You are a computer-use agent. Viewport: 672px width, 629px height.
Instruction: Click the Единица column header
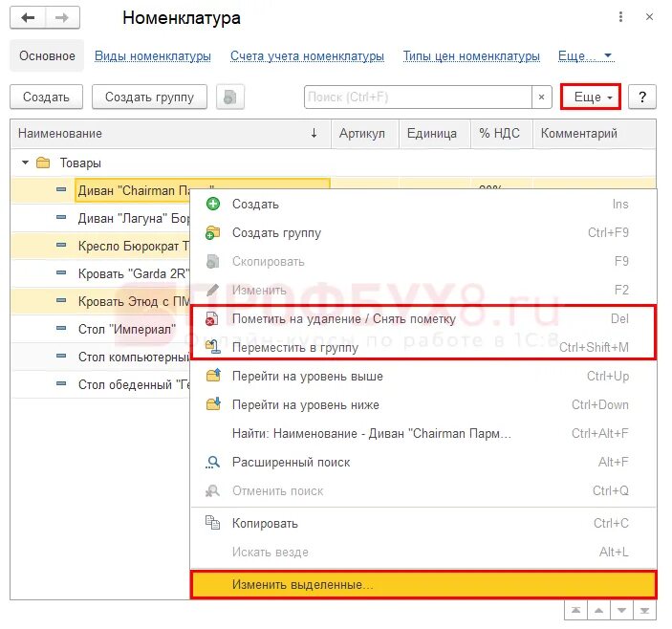435,134
